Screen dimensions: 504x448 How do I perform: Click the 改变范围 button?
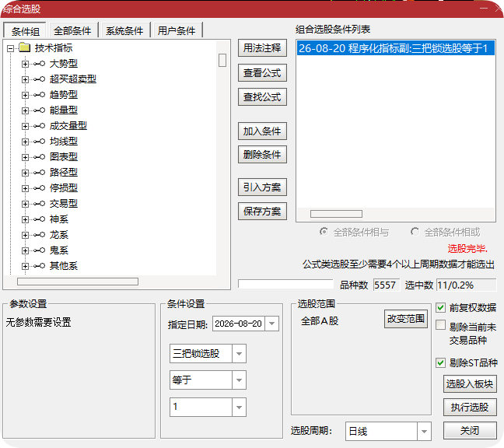tap(406, 319)
